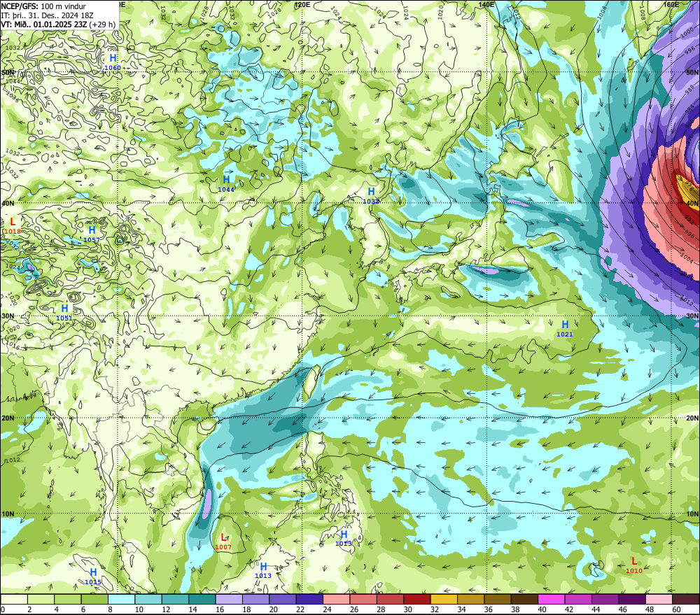Pick the yellow 32–34 legend swatch

pos(444,599)
